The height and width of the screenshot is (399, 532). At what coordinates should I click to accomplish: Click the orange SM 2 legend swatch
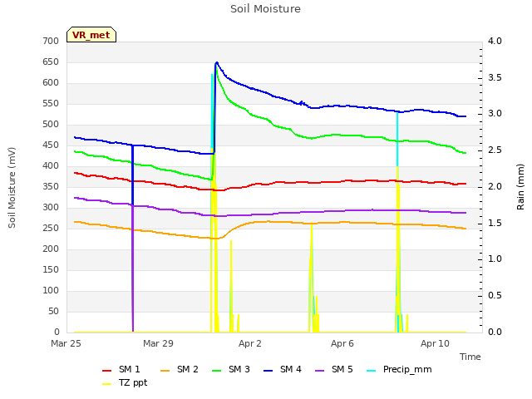point(165,371)
